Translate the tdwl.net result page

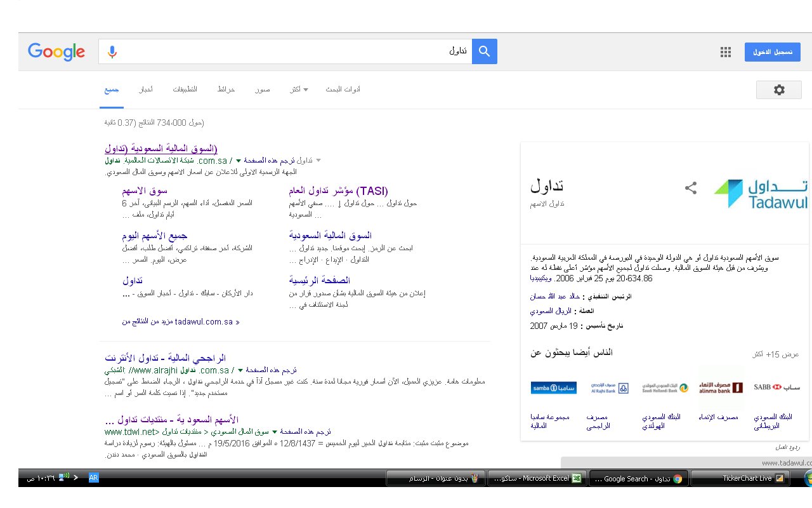click(306, 431)
